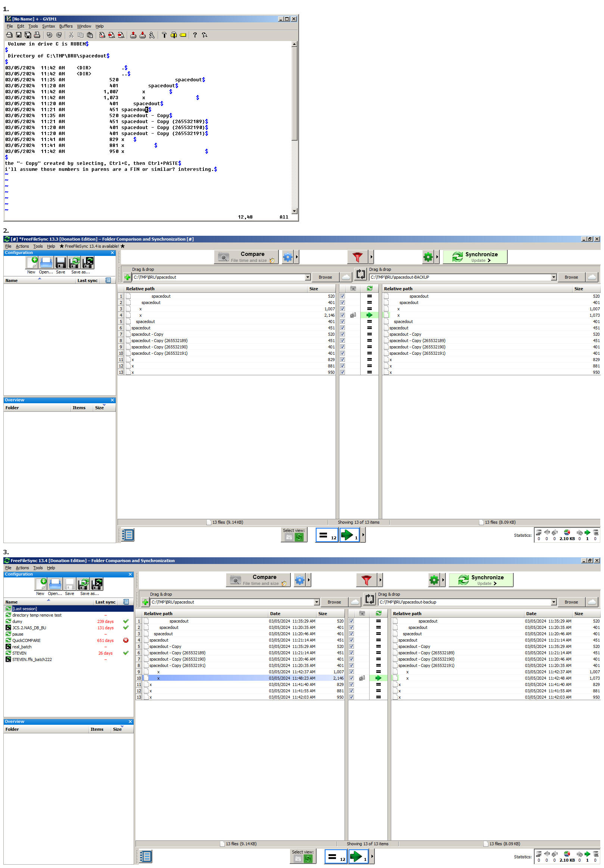Click the Find Next icon in GVIM toolbar

(x=112, y=35)
